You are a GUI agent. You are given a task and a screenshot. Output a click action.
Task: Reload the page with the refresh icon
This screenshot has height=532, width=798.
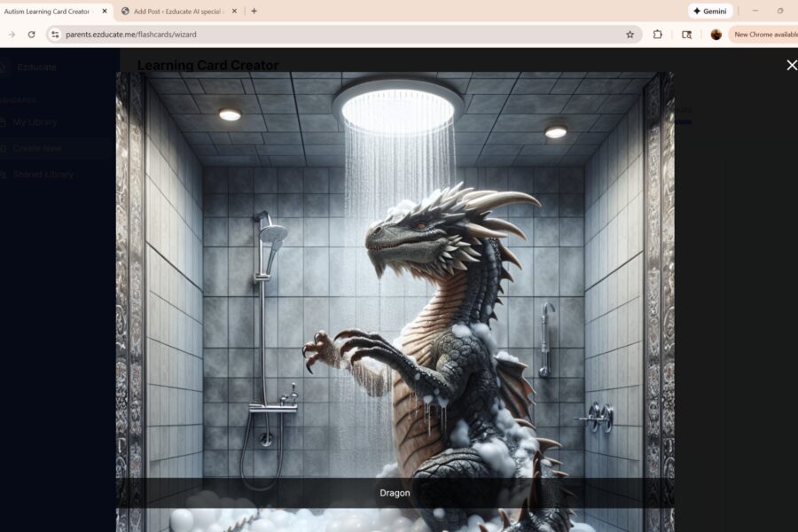coord(32,34)
